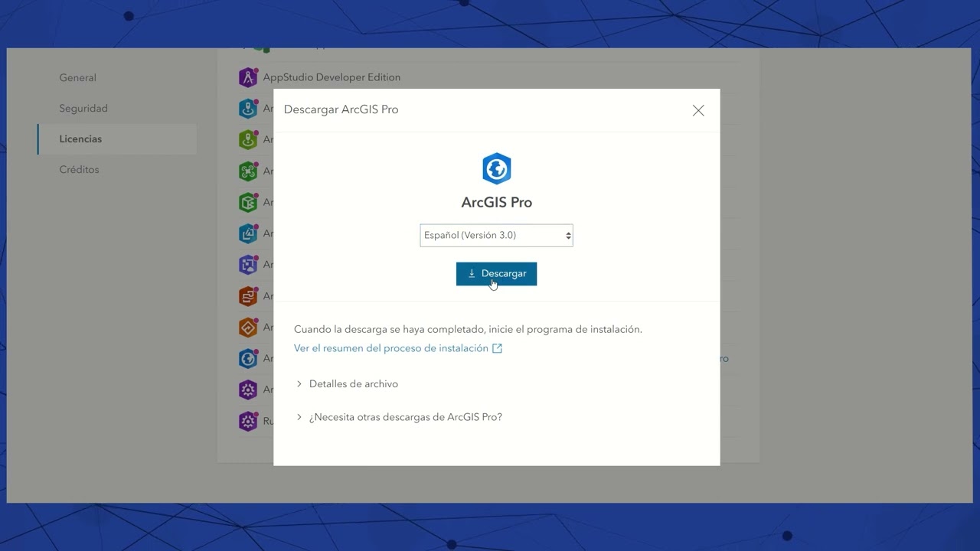Image resolution: width=980 pixels, height=551 pixels.
Task: Click the Descargar download button
Action: tap(496, 274)
